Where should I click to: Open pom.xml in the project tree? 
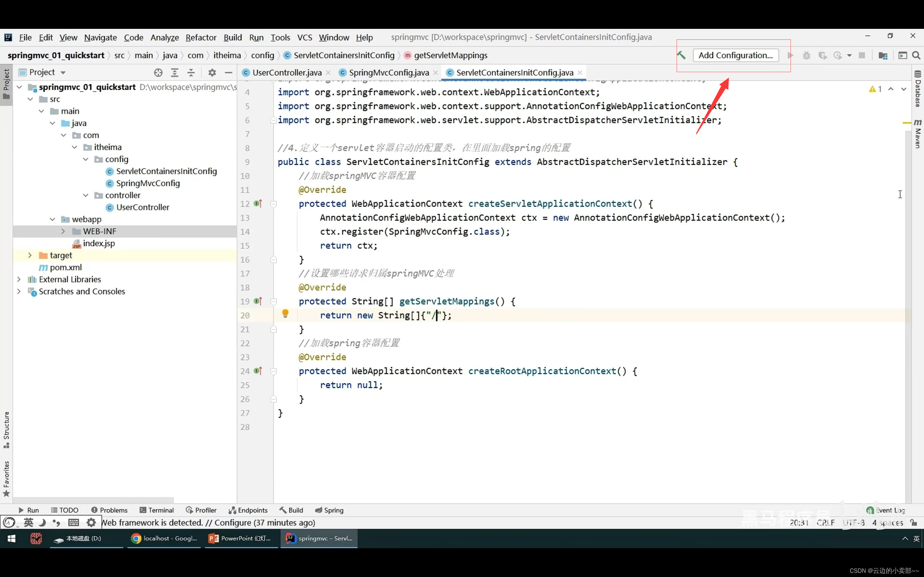(x=66, y=267)
